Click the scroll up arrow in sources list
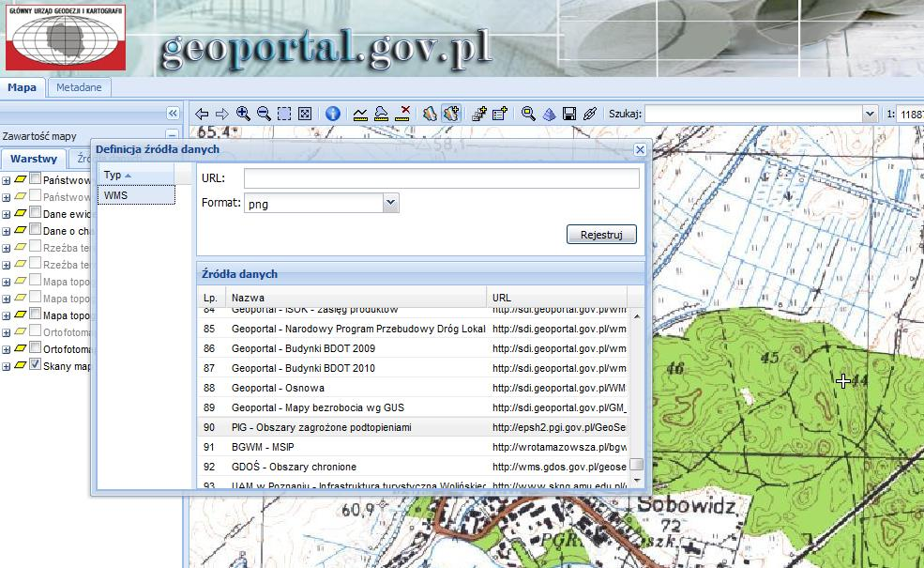 click(x=636, y=316)
